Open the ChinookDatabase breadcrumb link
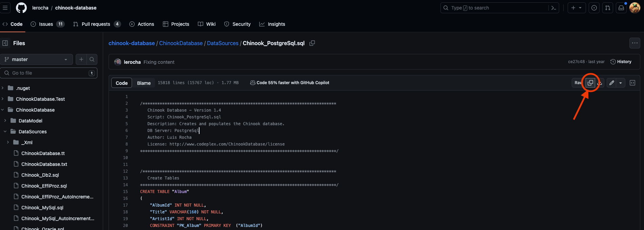The image size is (644, 230). [181, 43]
